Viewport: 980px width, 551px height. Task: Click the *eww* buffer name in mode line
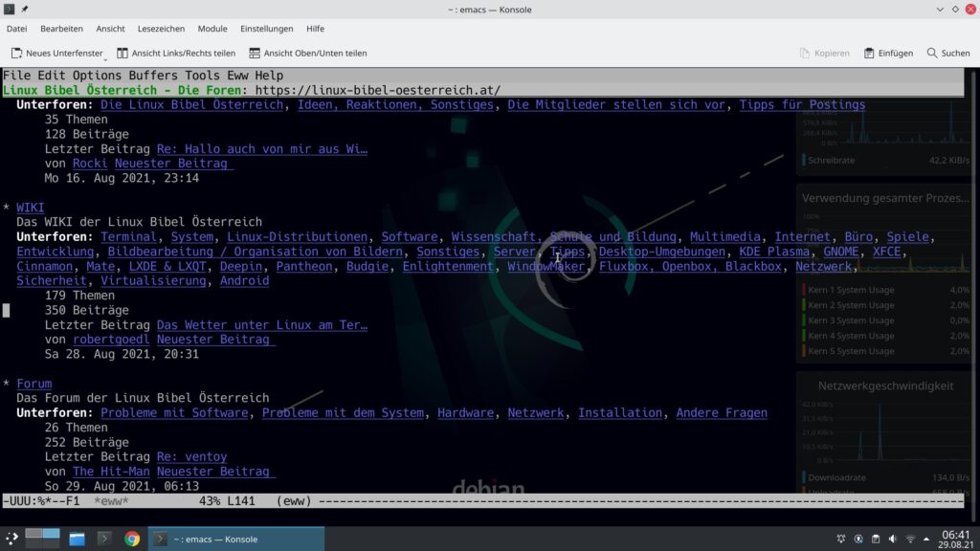111,501
